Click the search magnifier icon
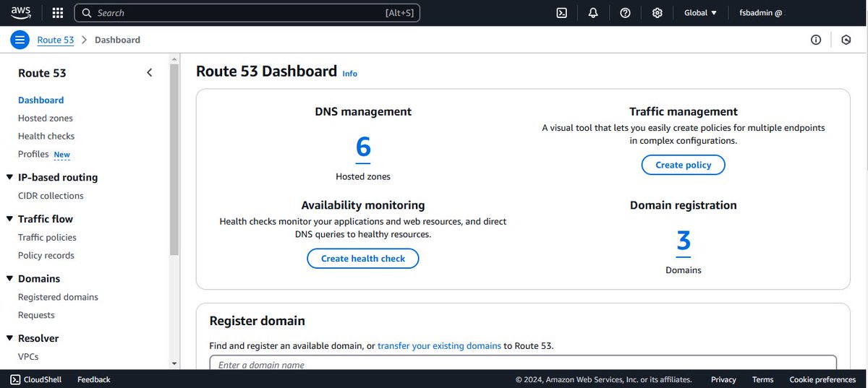This screenshot has height=388, width=868. pos(86,13)
